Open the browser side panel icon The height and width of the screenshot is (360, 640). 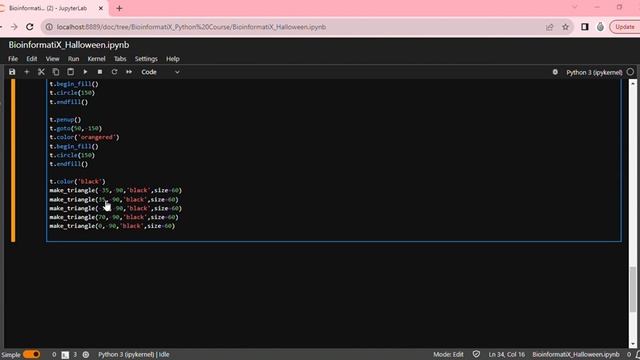(585, 27)
